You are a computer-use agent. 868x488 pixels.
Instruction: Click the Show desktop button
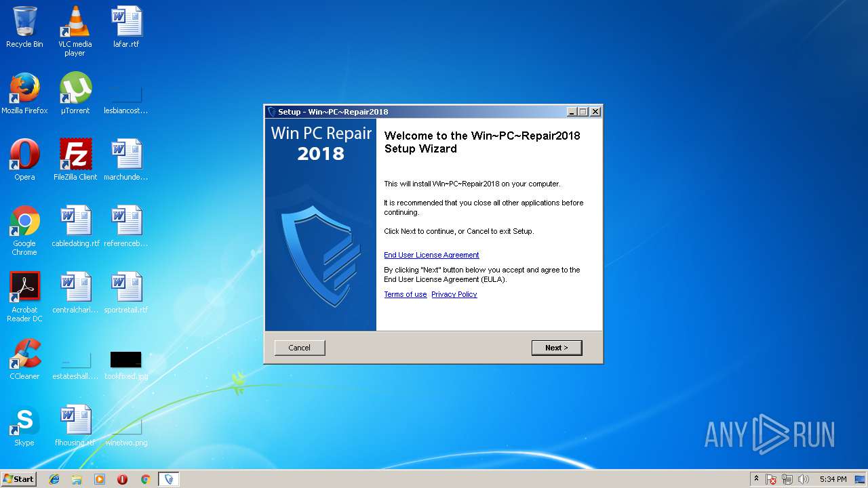point(861,479)
